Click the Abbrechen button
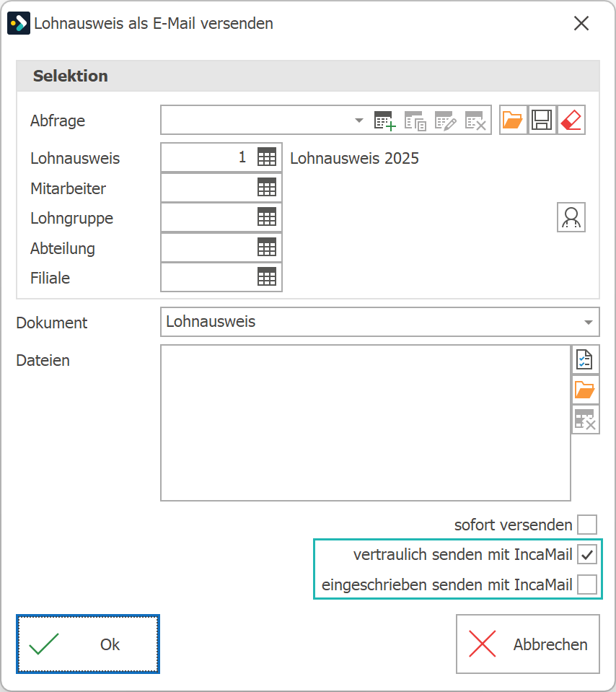This screenshot has width=616, height=692. click(x=528, y=644)
